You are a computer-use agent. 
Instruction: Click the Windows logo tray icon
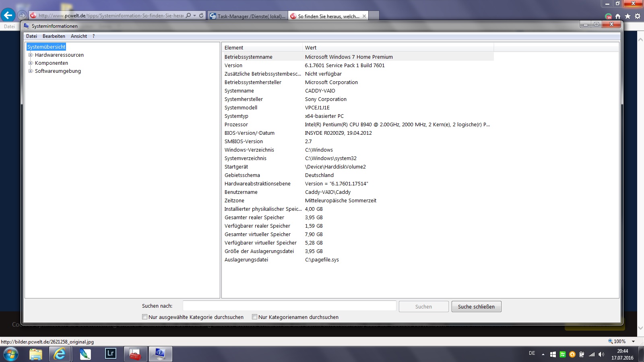553,354
